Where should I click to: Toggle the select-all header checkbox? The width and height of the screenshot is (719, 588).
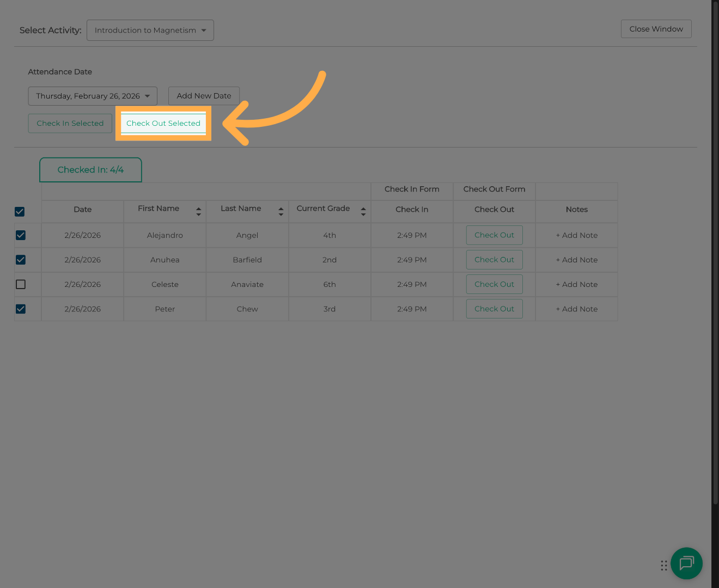[20, 211]
